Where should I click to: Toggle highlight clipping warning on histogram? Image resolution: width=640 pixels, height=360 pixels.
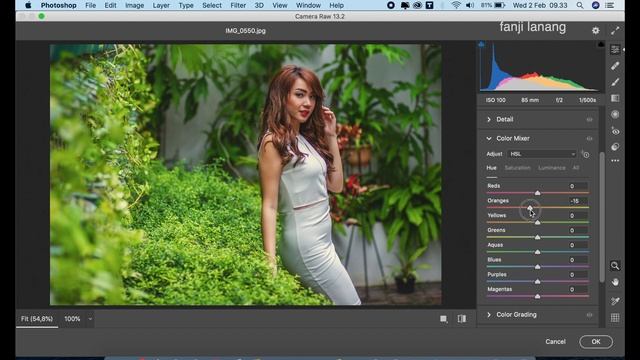[x=601, y=44]
